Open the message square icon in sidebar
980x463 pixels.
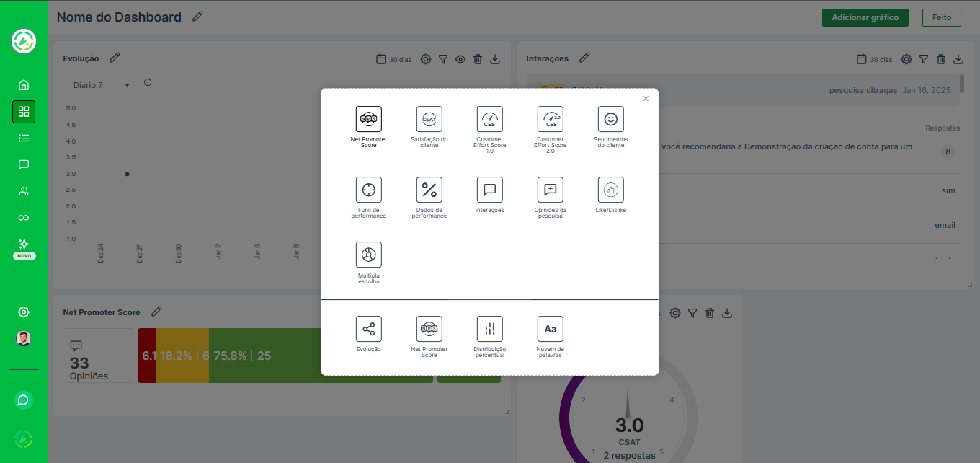(x=24, y=164)
